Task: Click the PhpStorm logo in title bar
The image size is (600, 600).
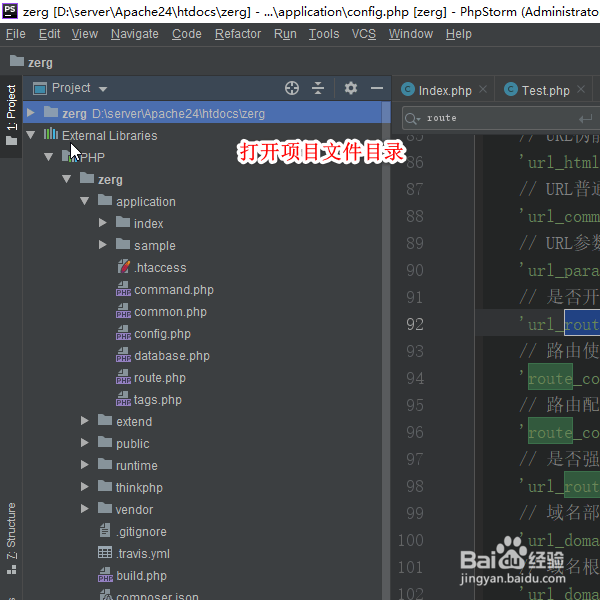Action: pos(10,11)
